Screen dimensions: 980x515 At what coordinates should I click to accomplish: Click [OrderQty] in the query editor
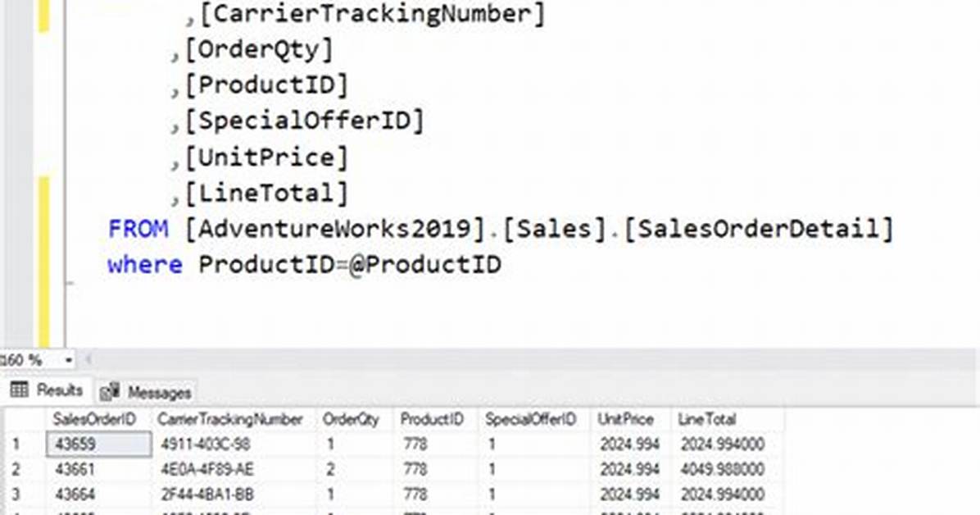point(259,49)
